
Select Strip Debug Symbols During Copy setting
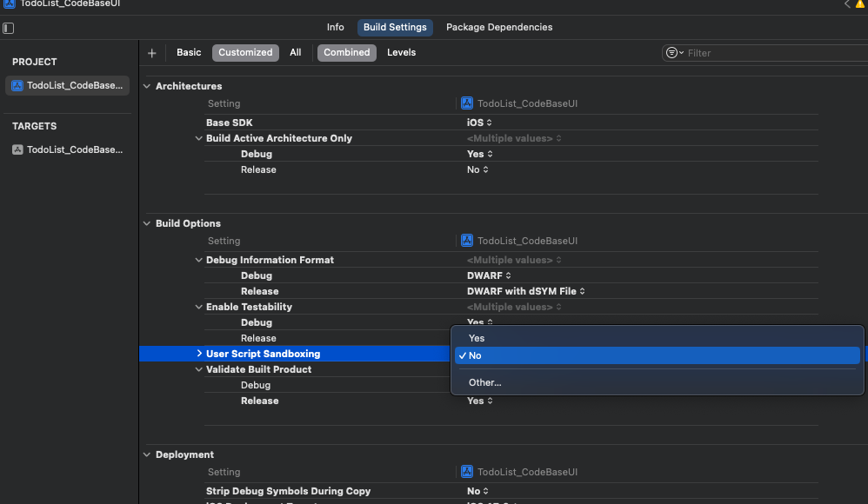288,491
